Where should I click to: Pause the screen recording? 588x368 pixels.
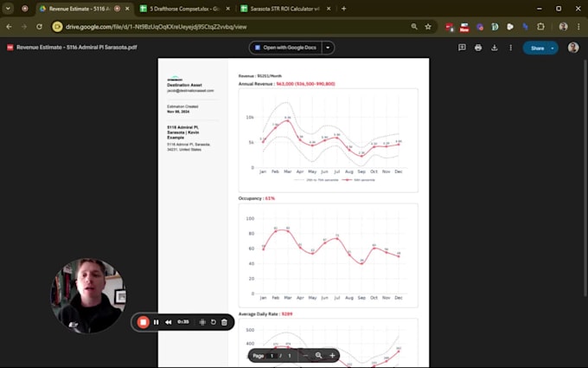point(156,322)
